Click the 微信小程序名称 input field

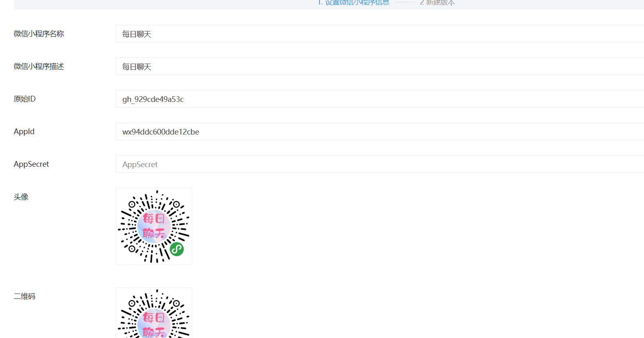[x=380, y=34]
